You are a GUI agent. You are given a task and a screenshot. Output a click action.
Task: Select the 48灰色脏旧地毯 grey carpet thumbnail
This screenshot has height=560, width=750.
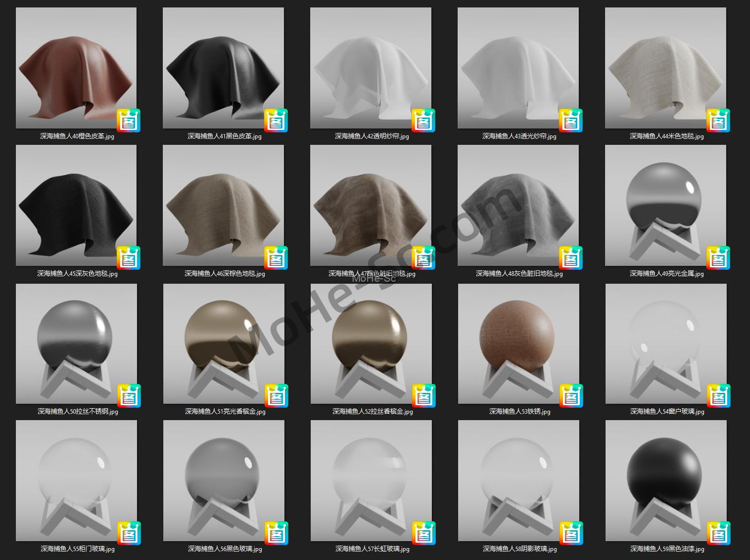tap(518, 205)
